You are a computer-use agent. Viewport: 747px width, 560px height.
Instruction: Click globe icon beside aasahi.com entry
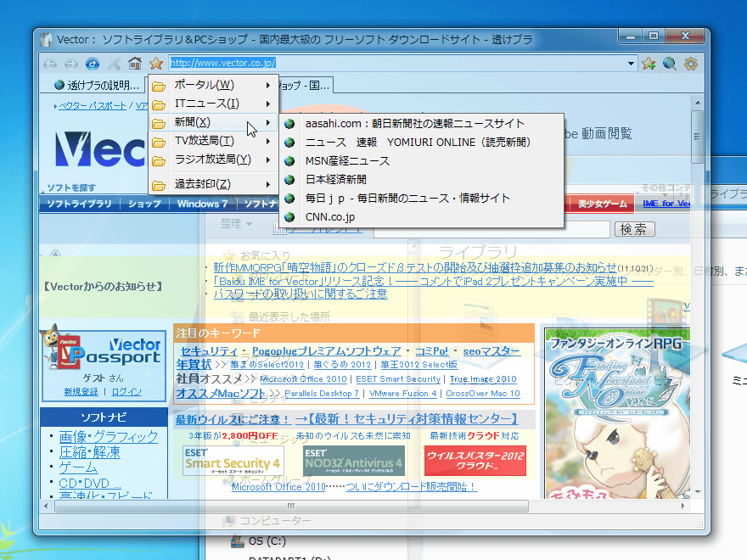289,124
